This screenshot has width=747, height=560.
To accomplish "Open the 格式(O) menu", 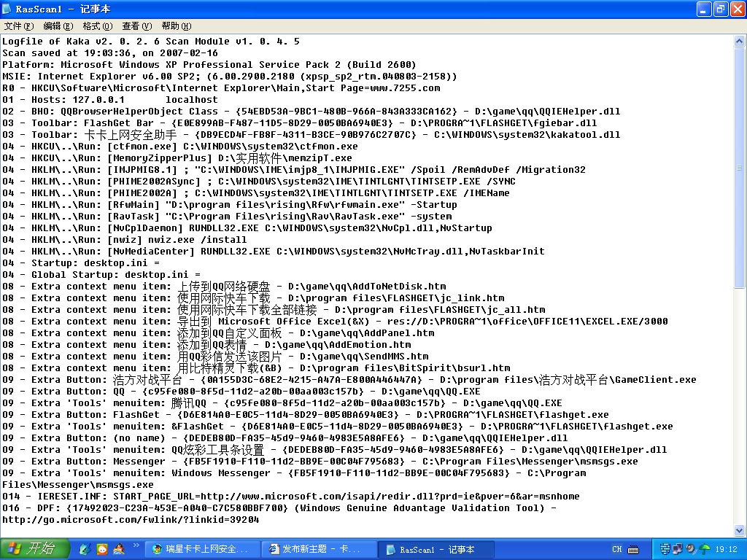I will pos(97,26).
